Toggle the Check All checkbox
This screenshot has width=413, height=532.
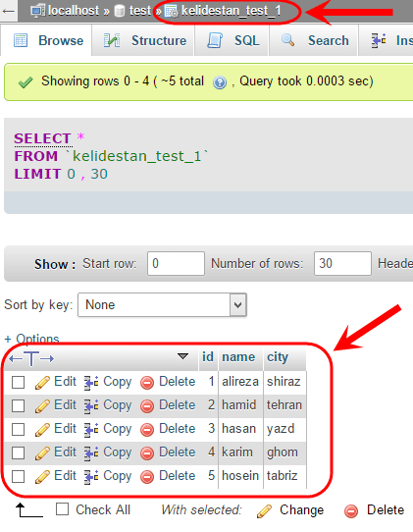pos(63,509)
